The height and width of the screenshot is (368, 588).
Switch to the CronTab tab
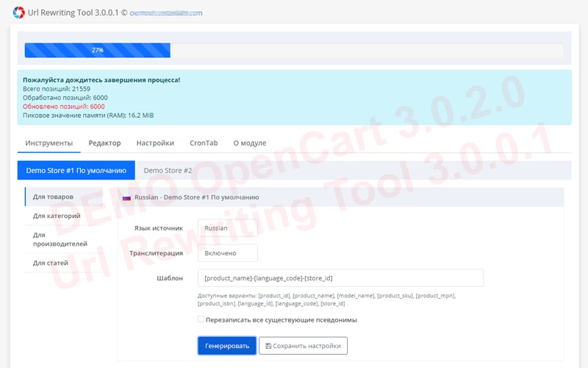click(x=204, y=143)
